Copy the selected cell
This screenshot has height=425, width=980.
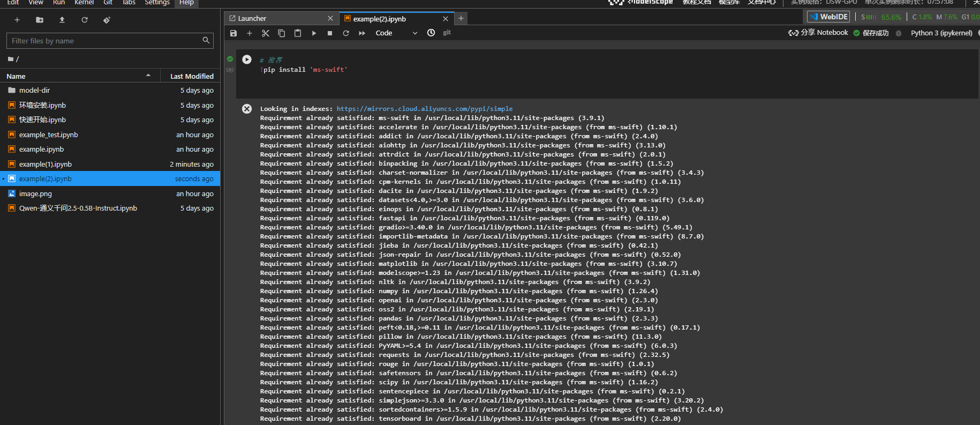pos(282,33)
